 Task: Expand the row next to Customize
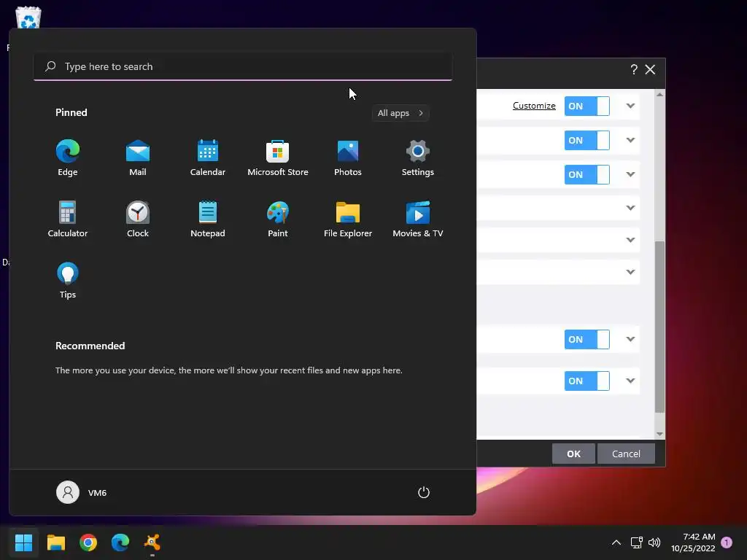[630, 106]
